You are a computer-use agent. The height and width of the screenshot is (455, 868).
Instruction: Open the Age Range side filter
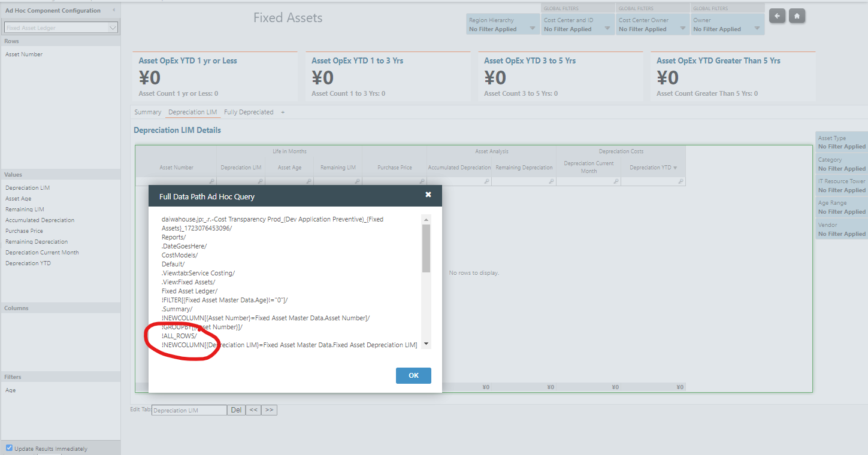[x=842, y=207]
